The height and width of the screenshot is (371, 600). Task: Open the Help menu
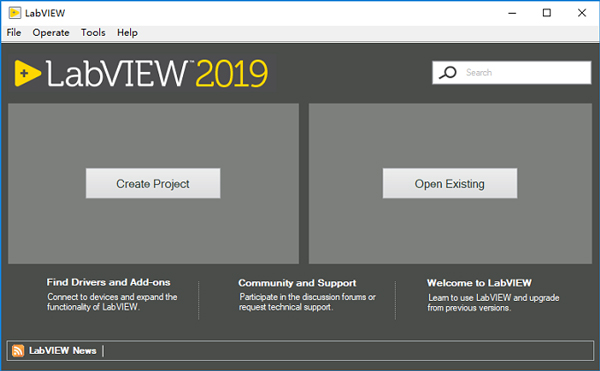[127, 33]
